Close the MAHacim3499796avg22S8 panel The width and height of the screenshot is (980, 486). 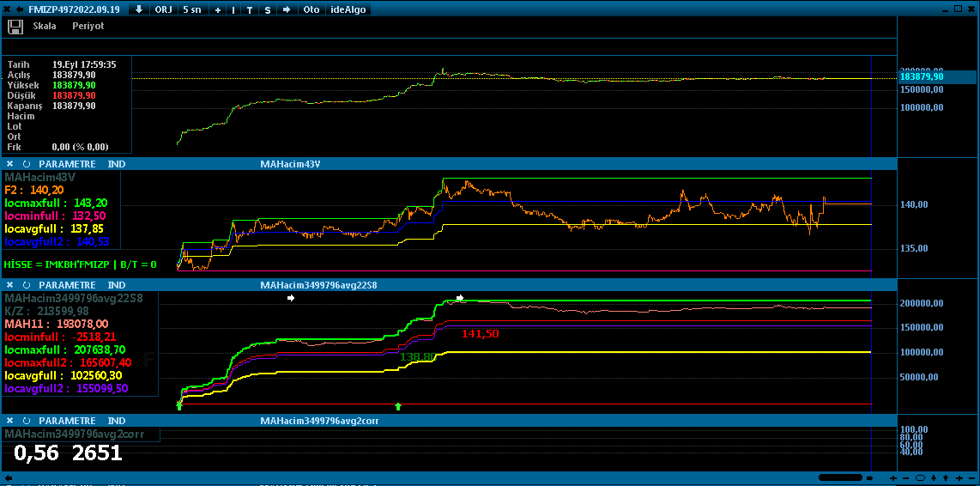point(9,284)
